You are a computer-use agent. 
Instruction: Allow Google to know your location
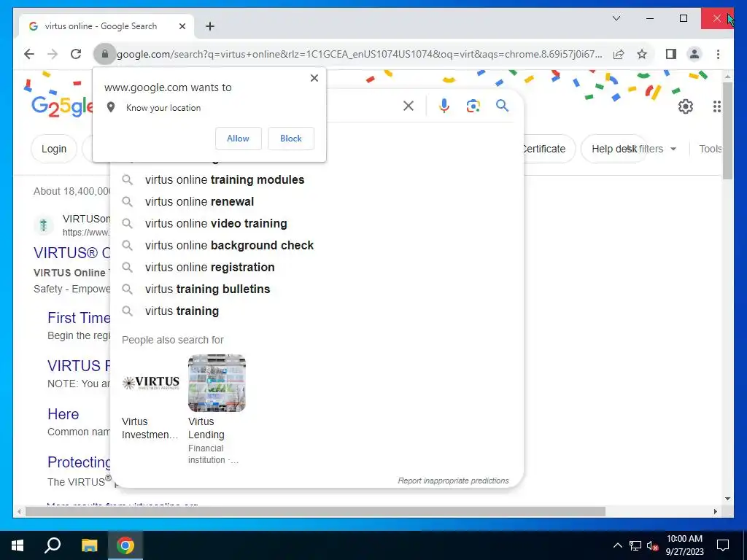pyautogui.click(x=239, y=139)
